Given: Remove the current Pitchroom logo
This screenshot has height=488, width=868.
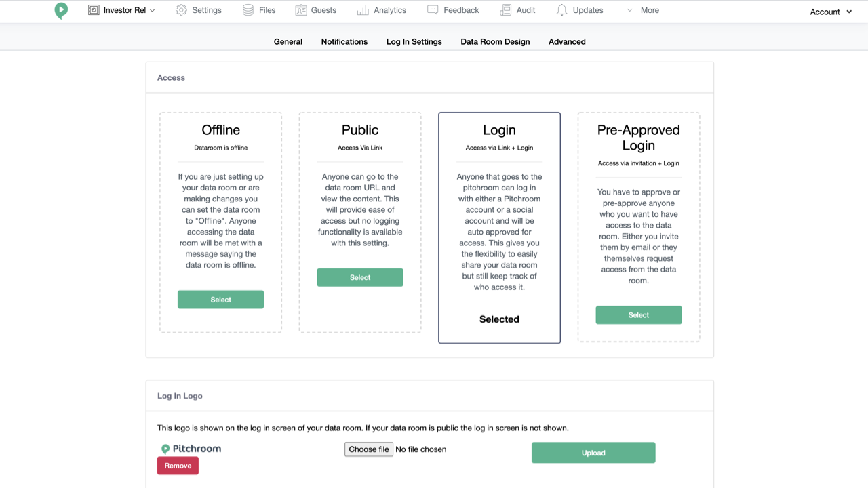Looking at the screenshot, I should pyautogui.click(x=178, y=466).
